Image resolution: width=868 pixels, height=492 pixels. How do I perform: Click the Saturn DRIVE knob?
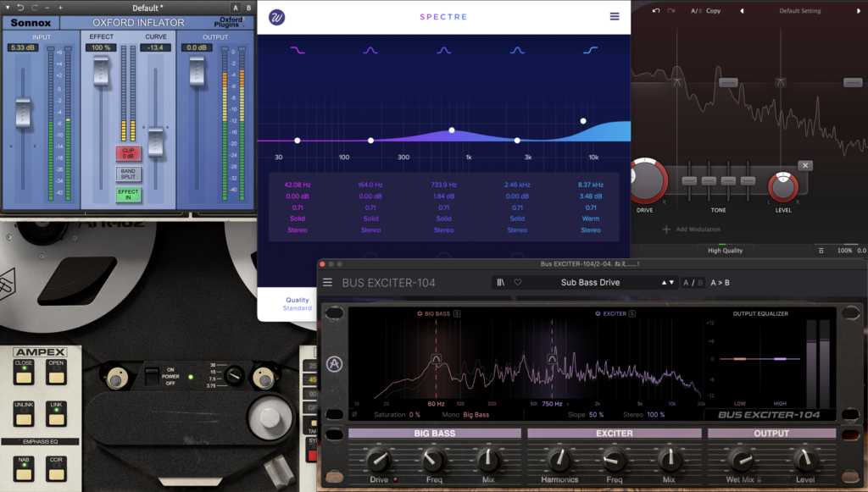(645, 180)
